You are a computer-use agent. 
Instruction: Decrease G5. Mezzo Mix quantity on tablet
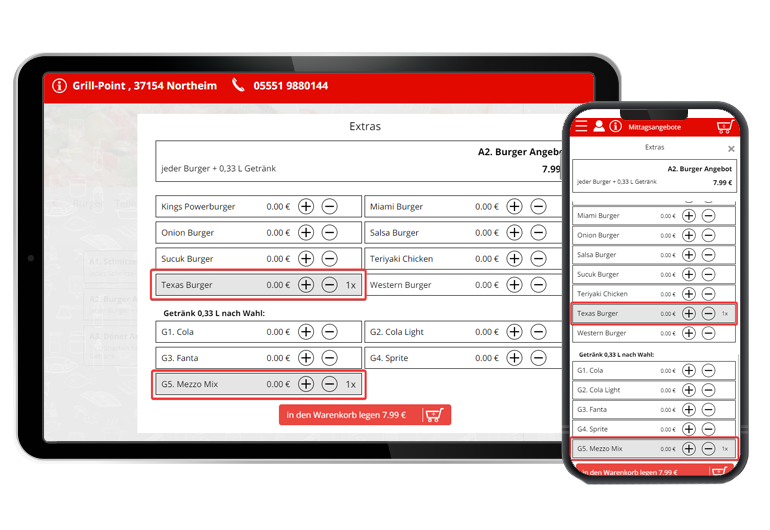(x=330, y=384)
